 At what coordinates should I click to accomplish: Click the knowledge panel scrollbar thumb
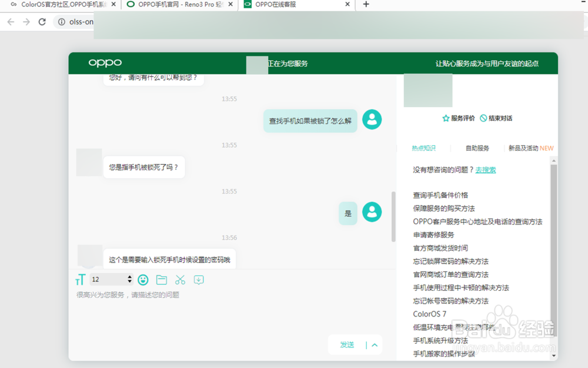tap(554, 250)
